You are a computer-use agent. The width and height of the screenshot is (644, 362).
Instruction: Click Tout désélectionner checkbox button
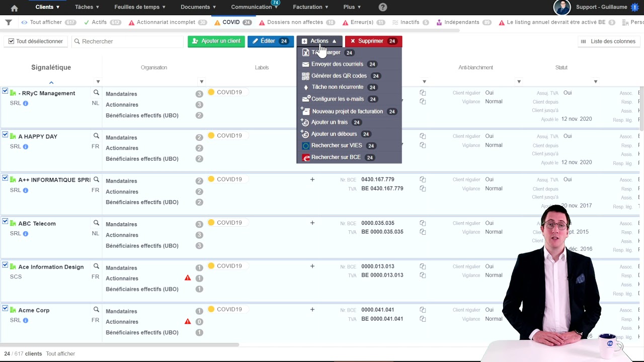click(35, 41)
